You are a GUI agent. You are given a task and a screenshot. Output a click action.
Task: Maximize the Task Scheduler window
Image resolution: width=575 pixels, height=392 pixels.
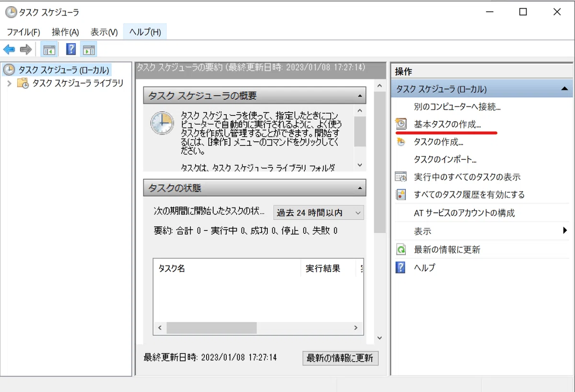(523, 12)
